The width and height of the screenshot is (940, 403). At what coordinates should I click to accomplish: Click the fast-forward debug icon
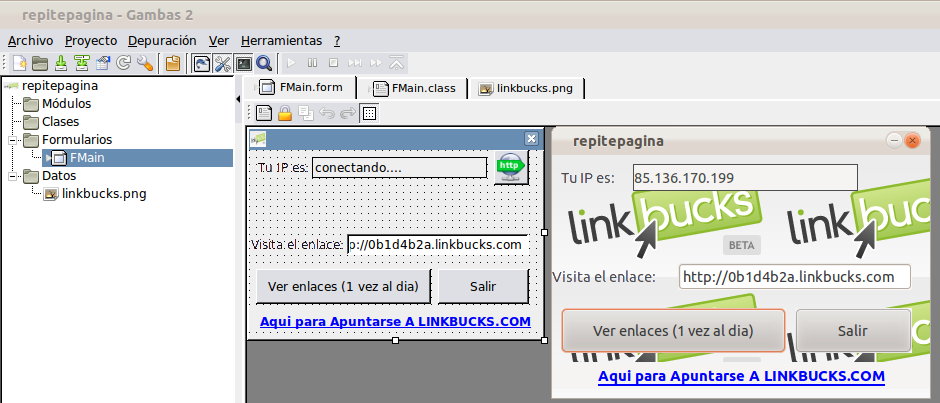376,63
